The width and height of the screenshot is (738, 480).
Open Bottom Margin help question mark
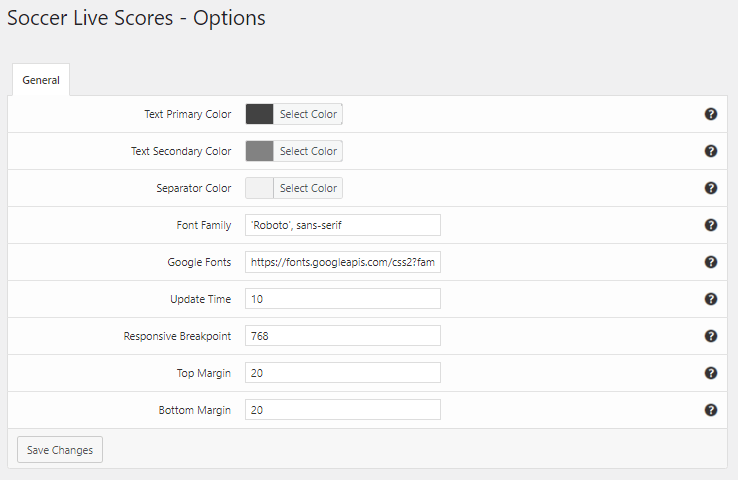[711, 410]
